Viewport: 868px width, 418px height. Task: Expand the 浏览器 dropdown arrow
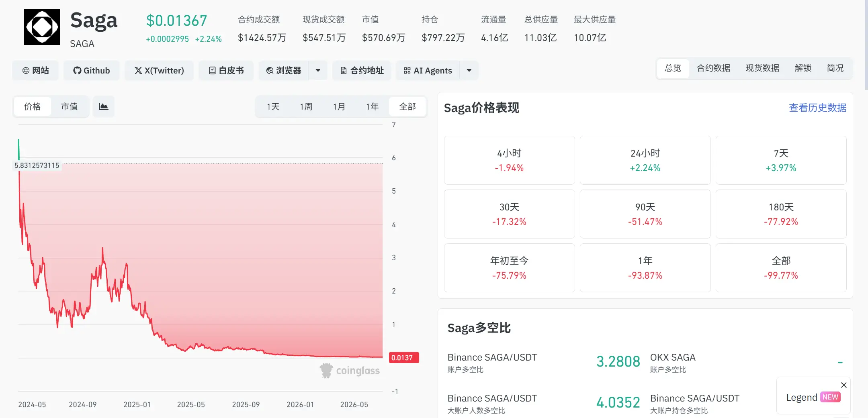tap(318, 71)
